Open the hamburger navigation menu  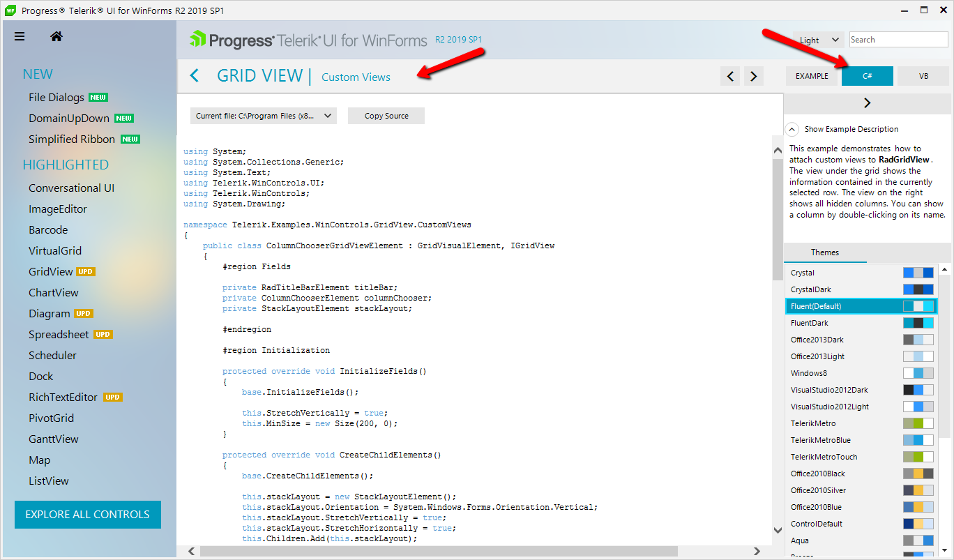tap(20, 37)
